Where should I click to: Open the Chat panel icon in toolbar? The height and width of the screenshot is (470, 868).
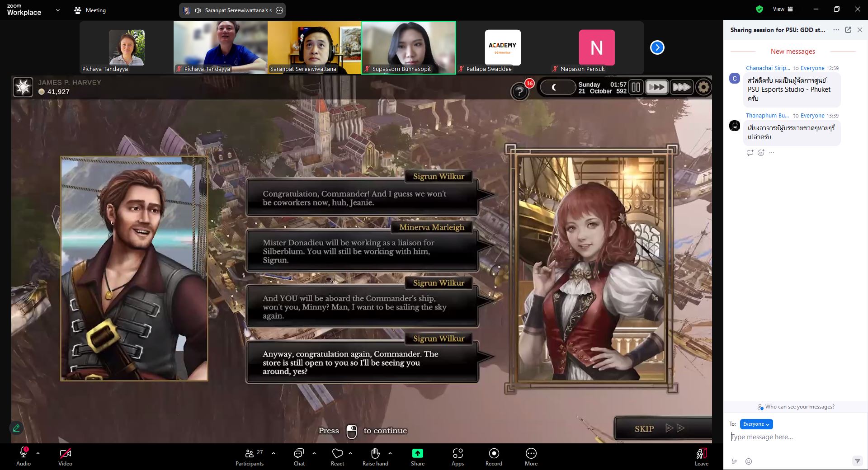[299, 454]
